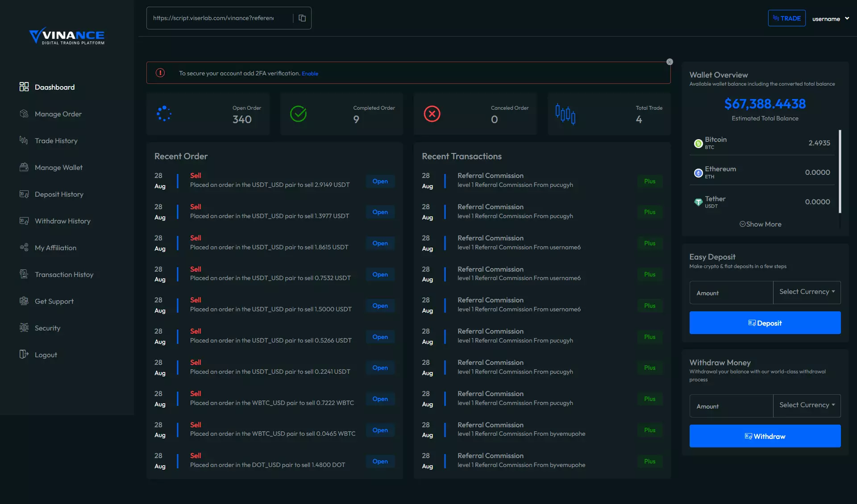Click Plus badge for first pucugyh commission
This screenshot has height=504, width=857.
650,181
